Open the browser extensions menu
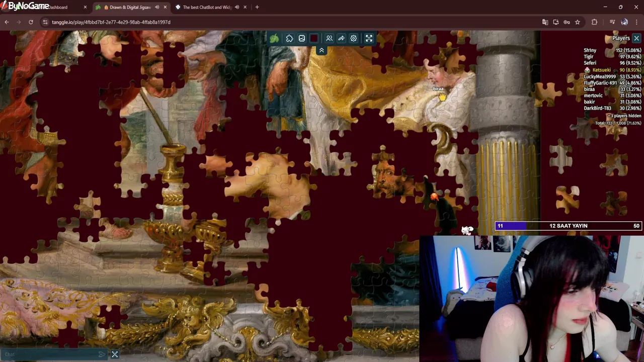This screenshot has width=644, height=362. click(x=595, y=22)
